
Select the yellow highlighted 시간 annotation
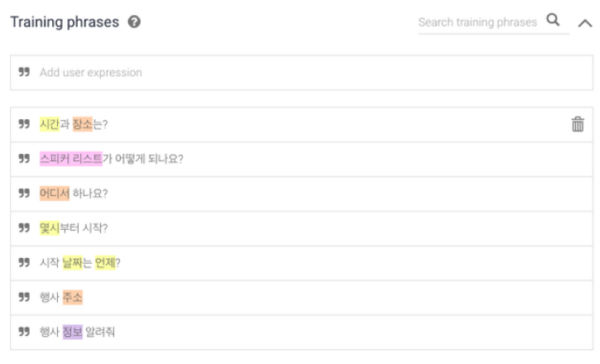(50, 124)
